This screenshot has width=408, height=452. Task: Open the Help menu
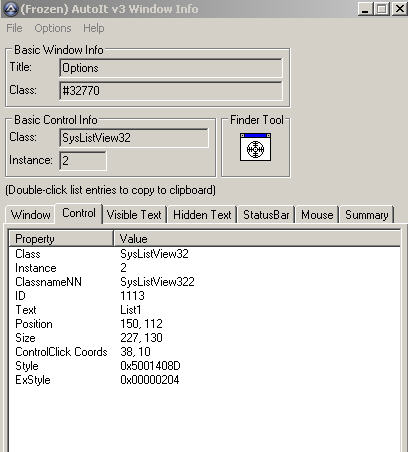[x=94, y=28]
